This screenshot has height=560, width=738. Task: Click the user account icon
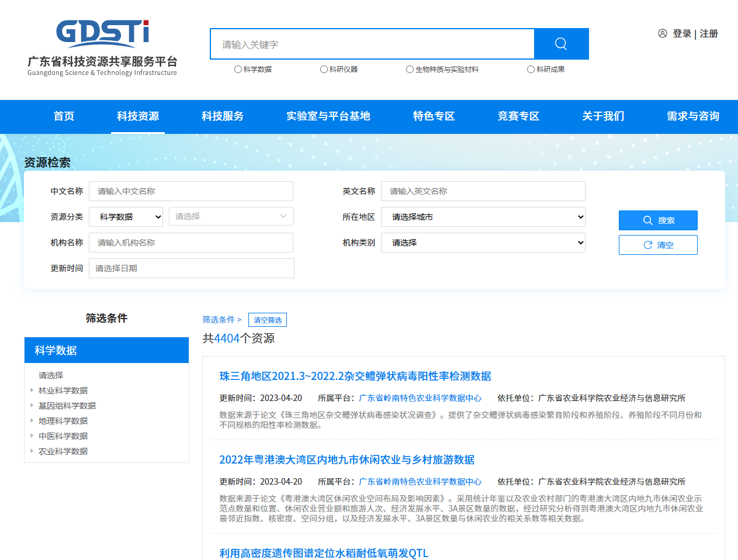coord(662,33)
